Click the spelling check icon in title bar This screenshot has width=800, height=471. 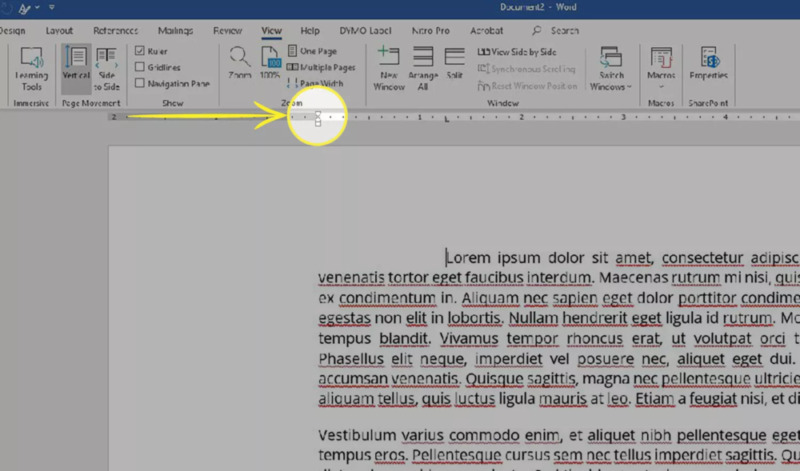click(x=24, y=8)
